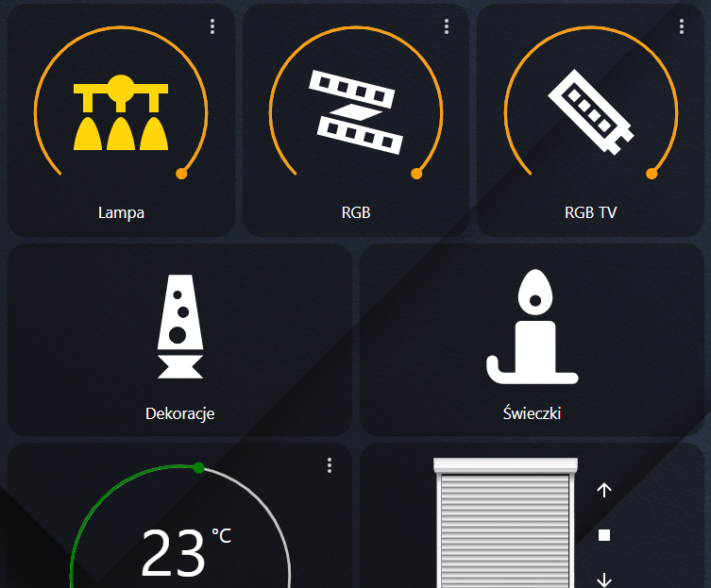The height and width of the screenshot is (588, 711).
Task: Click the roller shutter image
Action: 505,523
